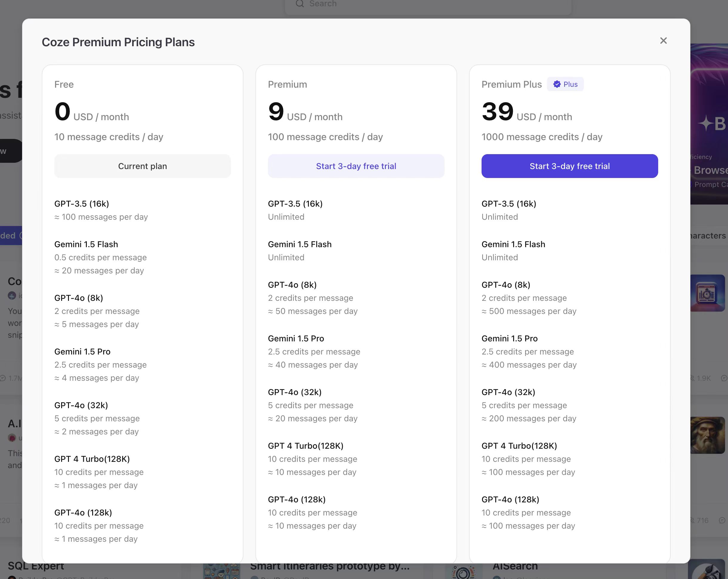Click 'GPT-4o (32k)' in the Free plan
728x579 pixels.
pyautogui.click(x=81, y=405)
